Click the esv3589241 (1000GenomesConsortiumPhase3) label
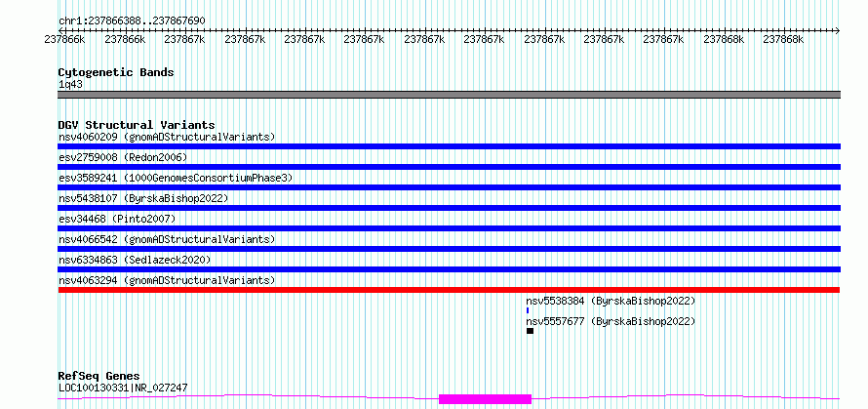The height and width of the screenshot is (409, 868). click(x=176, y=178)
